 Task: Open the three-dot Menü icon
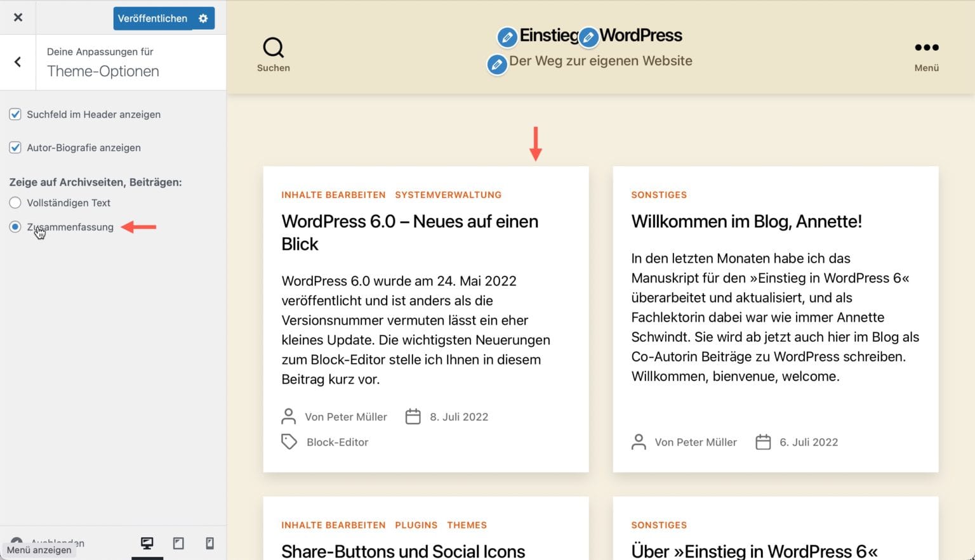[x=926, y=47]
